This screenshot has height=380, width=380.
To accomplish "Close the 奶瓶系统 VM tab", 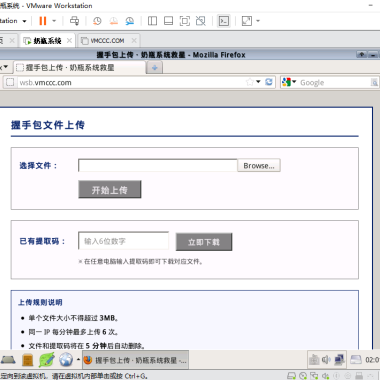I will click(x=69, y=40).
